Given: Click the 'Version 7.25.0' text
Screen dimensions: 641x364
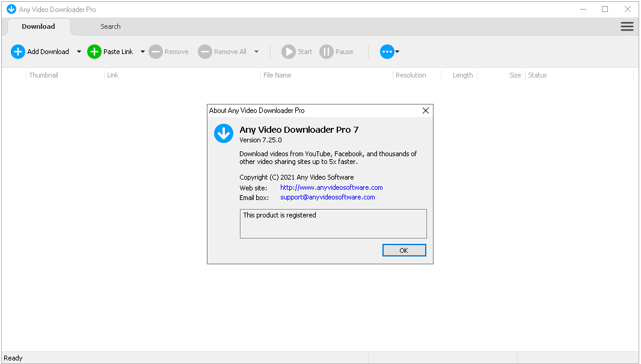Looking at the screenshot, I should (x=260, y=140).
